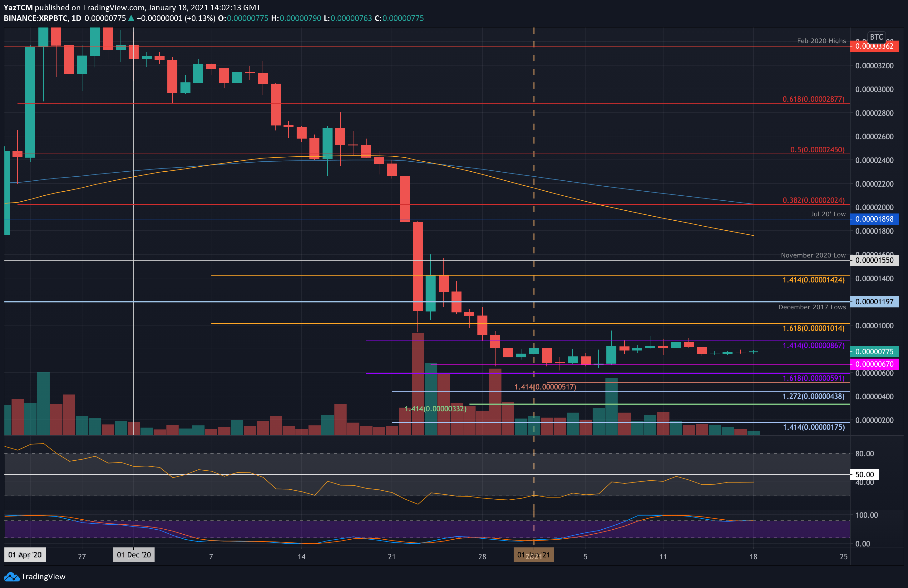
Task: Click the orange 1.414(0.00001424) label
Action: 813,280
